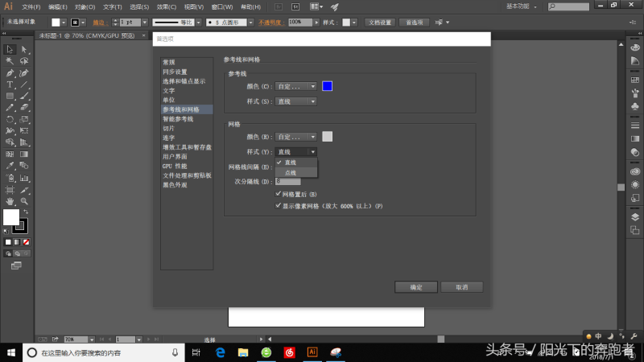Click the white Fill color box
644x362 pixels.
pos(11,217)
